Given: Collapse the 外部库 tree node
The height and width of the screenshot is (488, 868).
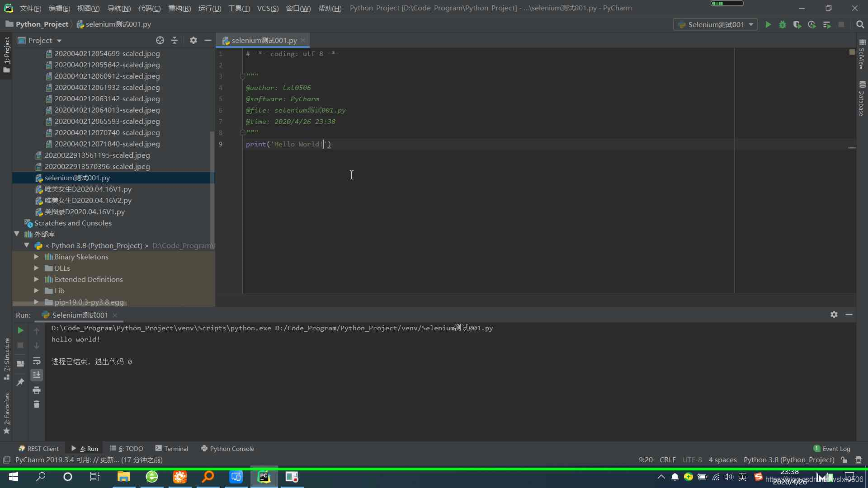Looking at the screenshot, I should [17, 234].
